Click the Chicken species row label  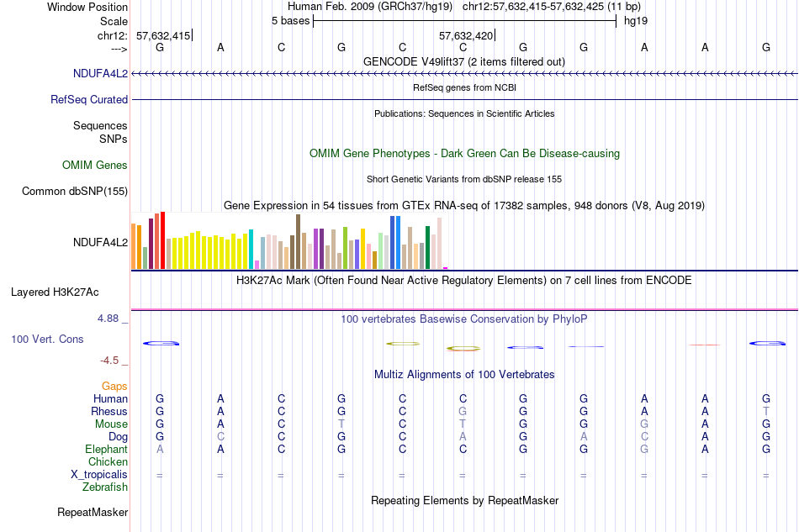click(108, 462)
